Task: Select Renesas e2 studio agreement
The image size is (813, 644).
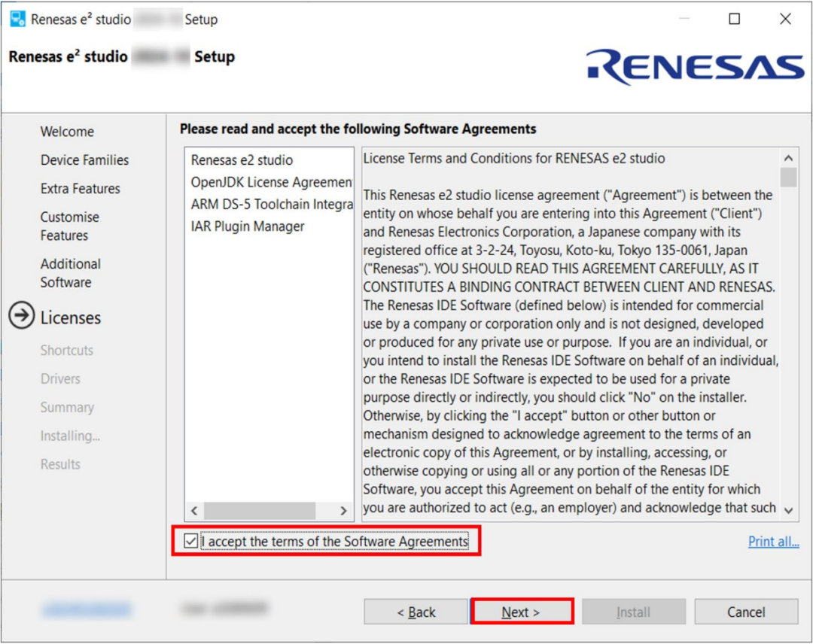Action: coord(242,160)
